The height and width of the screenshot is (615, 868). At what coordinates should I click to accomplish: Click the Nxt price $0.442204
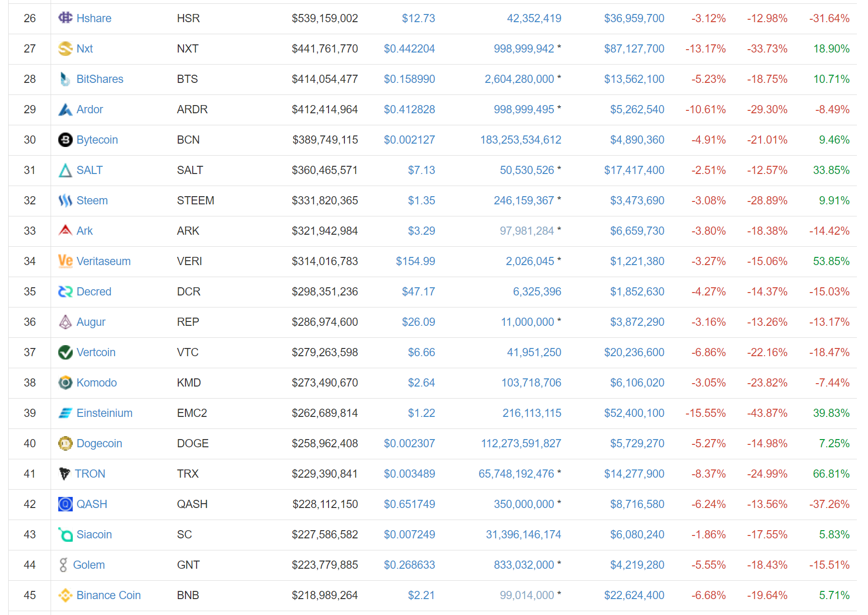pyautogui.click(x=409, y=49)
